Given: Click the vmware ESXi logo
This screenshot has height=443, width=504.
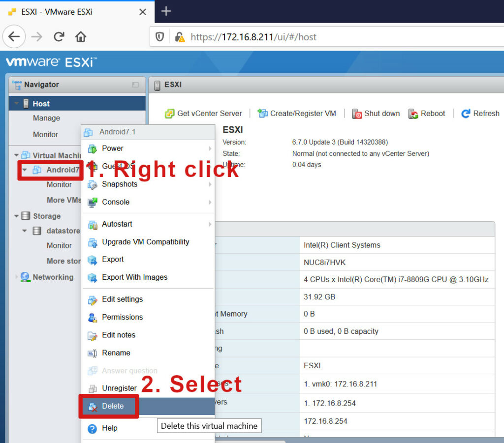Looking at the screenshot, I should point(51,61).
